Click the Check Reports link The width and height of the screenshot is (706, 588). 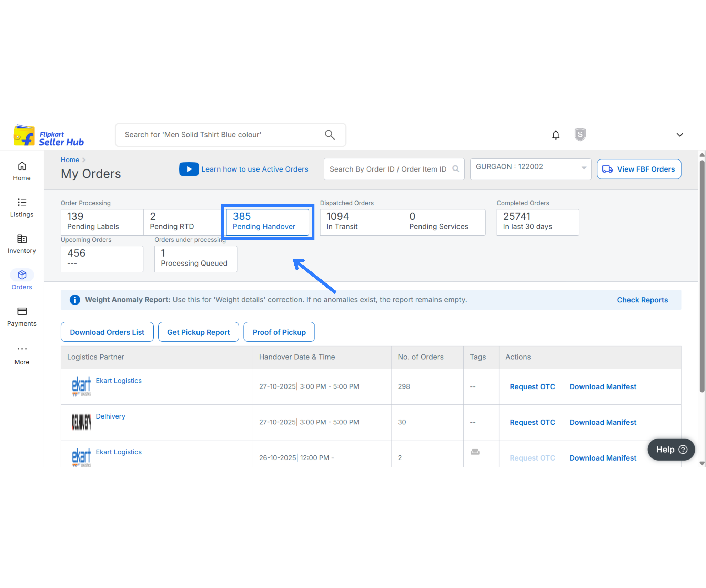click(x=642, y=300)
